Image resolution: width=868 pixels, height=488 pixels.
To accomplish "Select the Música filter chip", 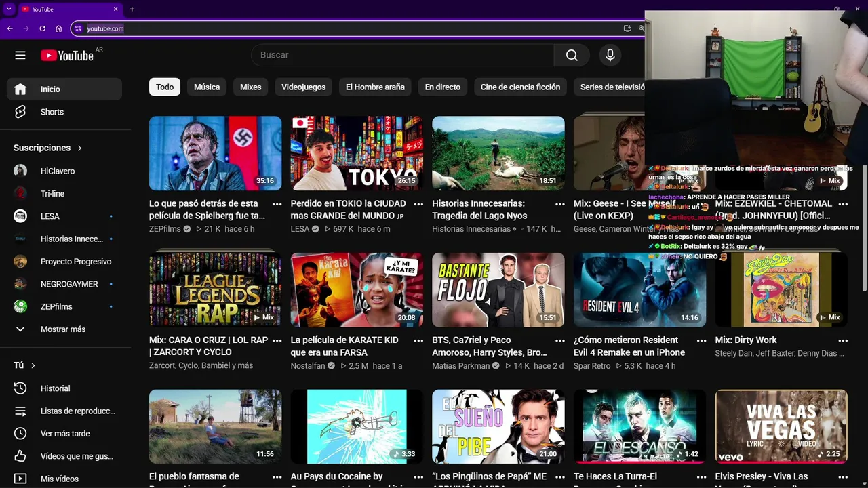I will click(207, 87).
